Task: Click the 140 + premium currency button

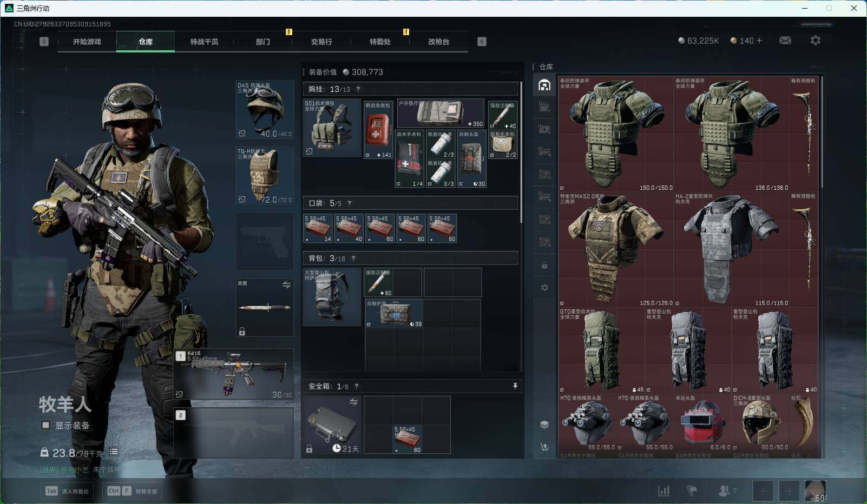Action: click(x=746, y=41)
